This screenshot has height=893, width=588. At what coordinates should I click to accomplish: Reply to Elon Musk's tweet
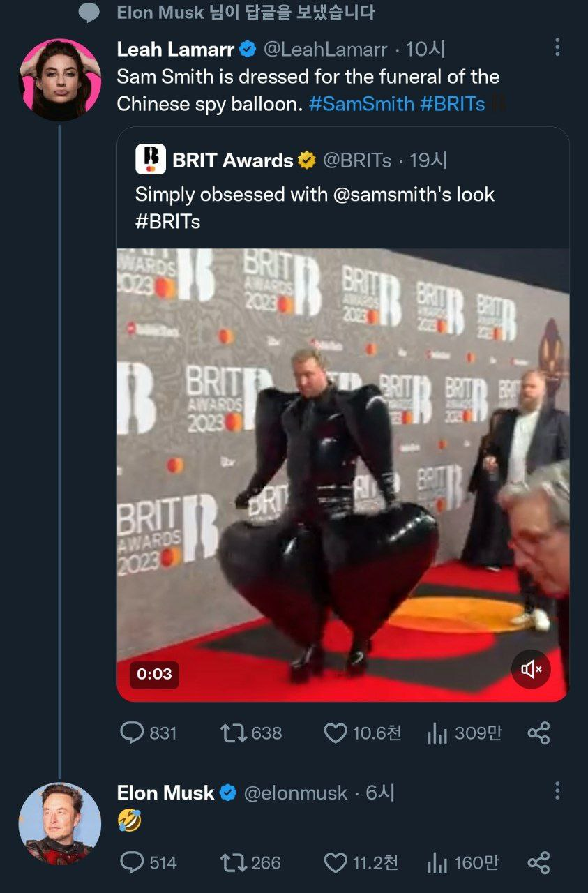tap(133, 863)
